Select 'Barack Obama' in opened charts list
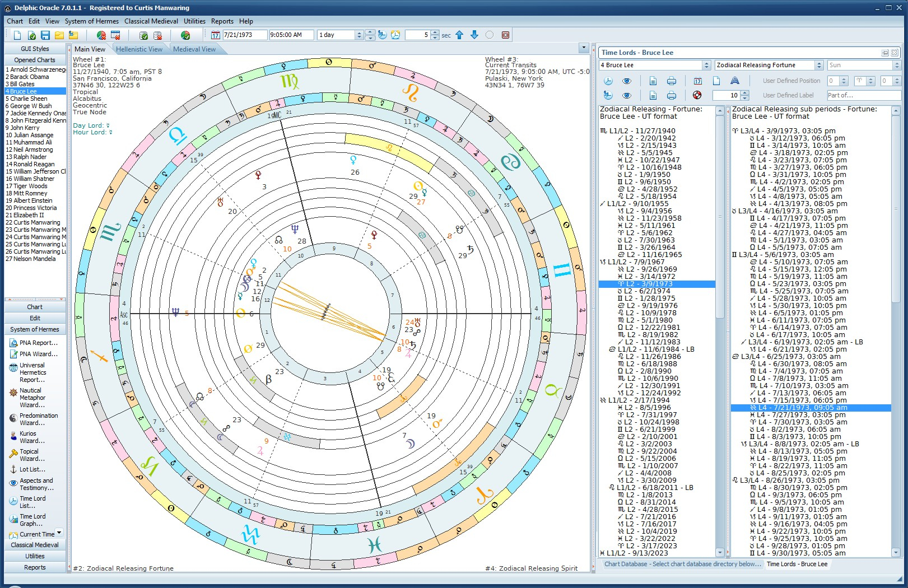 [35, 77]
